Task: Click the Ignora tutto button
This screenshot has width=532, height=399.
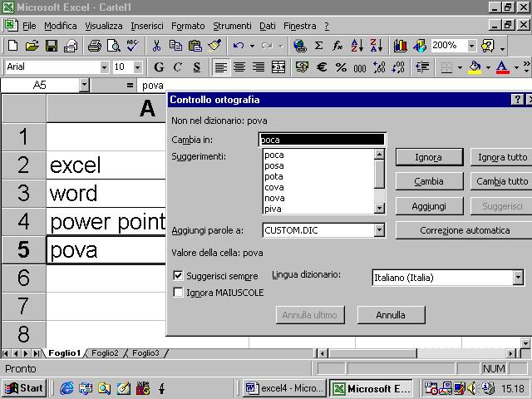Action: pos(501,157)
